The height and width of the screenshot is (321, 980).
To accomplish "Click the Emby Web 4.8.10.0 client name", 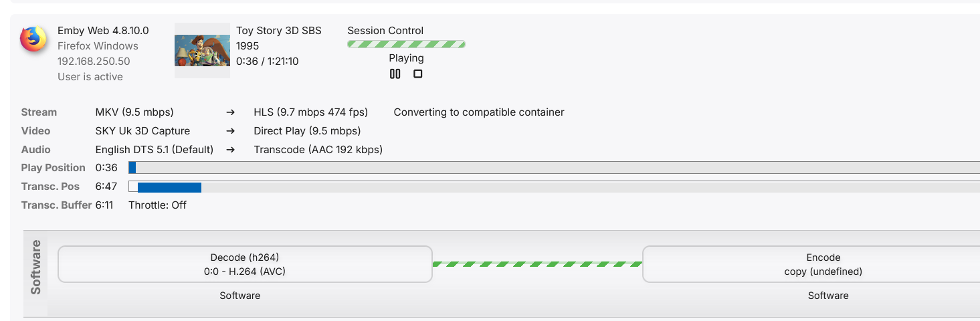I will point(103,31).
